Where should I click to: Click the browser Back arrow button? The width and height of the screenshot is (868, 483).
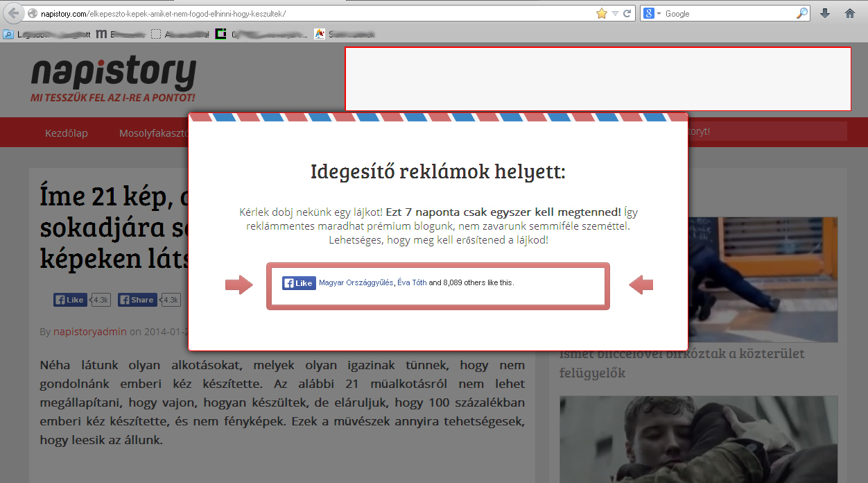(x=13, y=13)
